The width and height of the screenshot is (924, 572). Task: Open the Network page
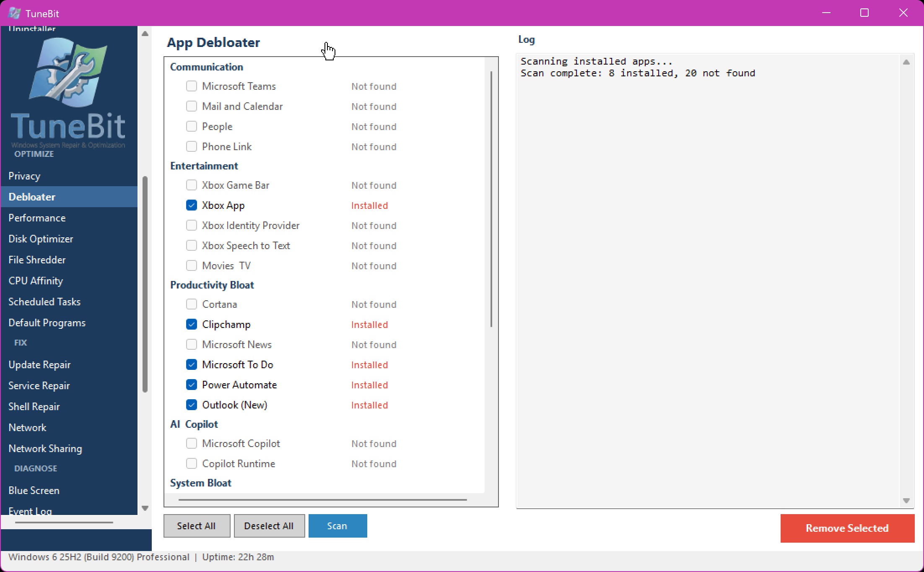coord(69,427)
